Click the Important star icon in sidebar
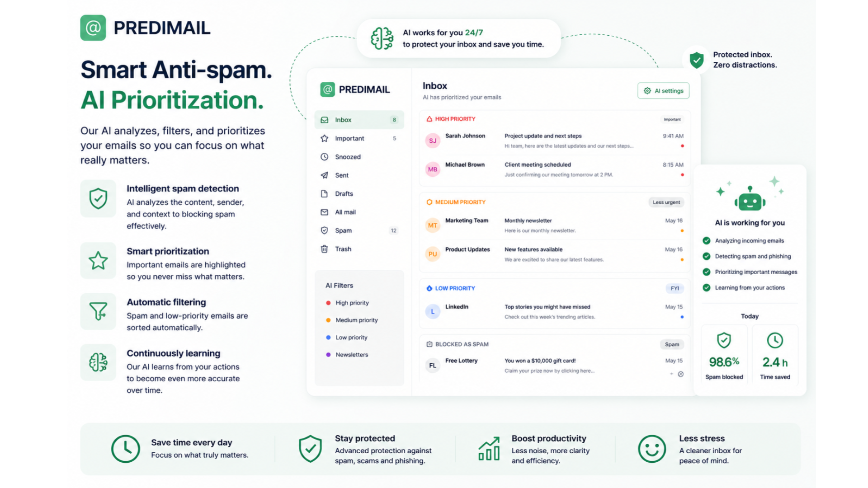868x488 pixels. click(x=324, y=138)
